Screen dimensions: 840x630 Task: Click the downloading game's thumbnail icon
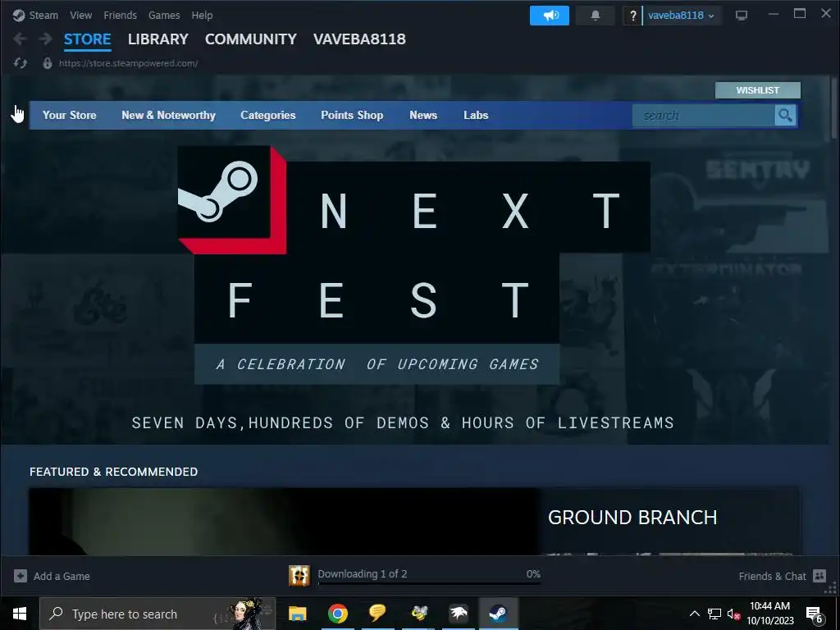point(299,575)
